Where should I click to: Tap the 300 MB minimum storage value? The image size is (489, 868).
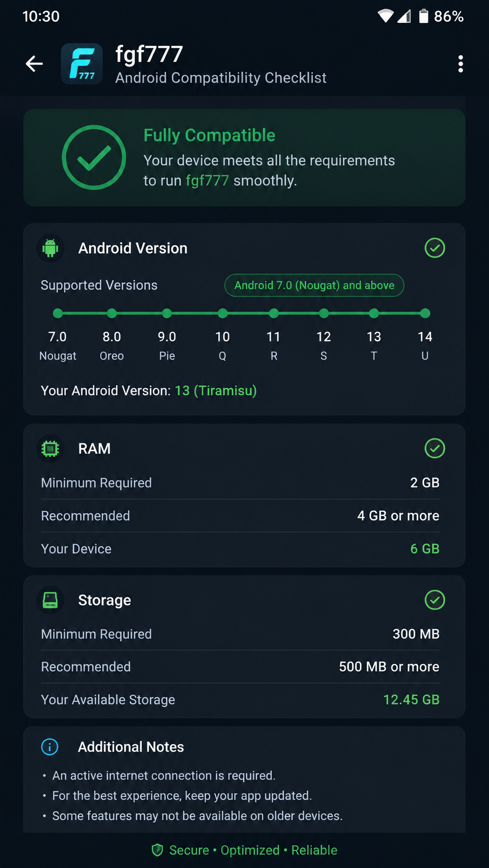(416, 634)
